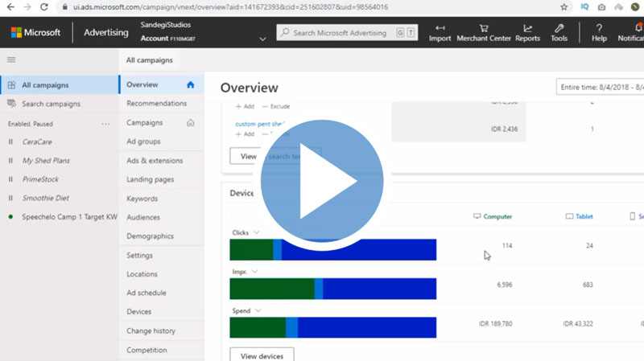Click pause icon beside CeraCare
This screenshot has height=361, width=644.
point(10,142)
